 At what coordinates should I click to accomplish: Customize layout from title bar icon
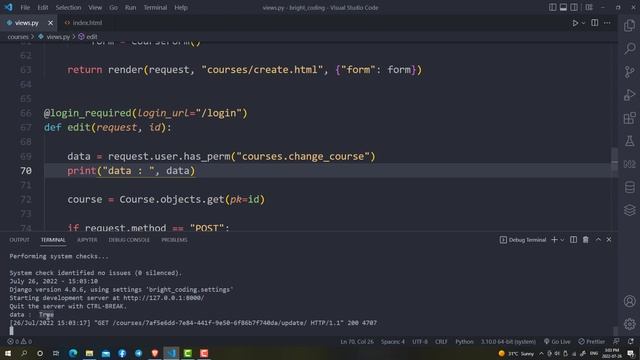589,7
